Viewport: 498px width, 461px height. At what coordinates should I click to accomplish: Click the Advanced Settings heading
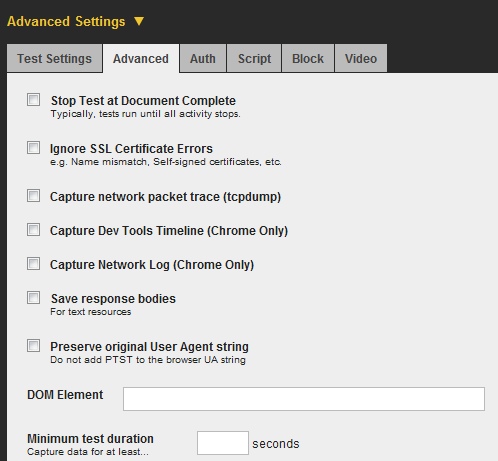[66, 21]
